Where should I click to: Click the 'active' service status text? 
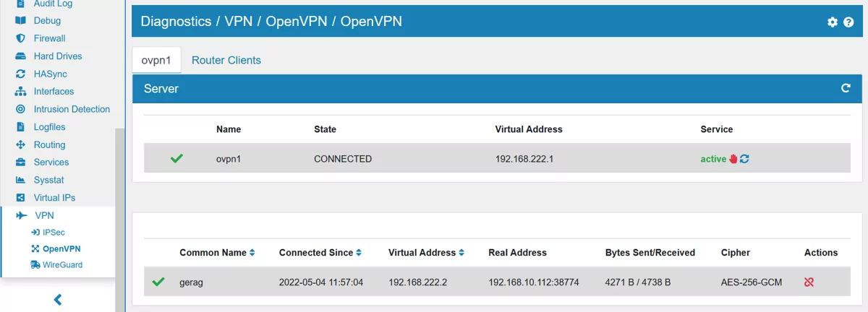click(713, 159)
